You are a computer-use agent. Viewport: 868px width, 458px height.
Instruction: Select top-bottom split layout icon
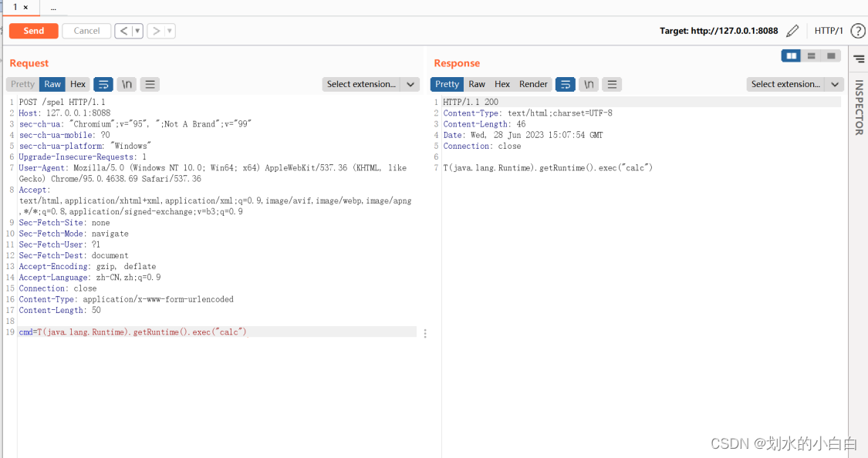(811, 56)
